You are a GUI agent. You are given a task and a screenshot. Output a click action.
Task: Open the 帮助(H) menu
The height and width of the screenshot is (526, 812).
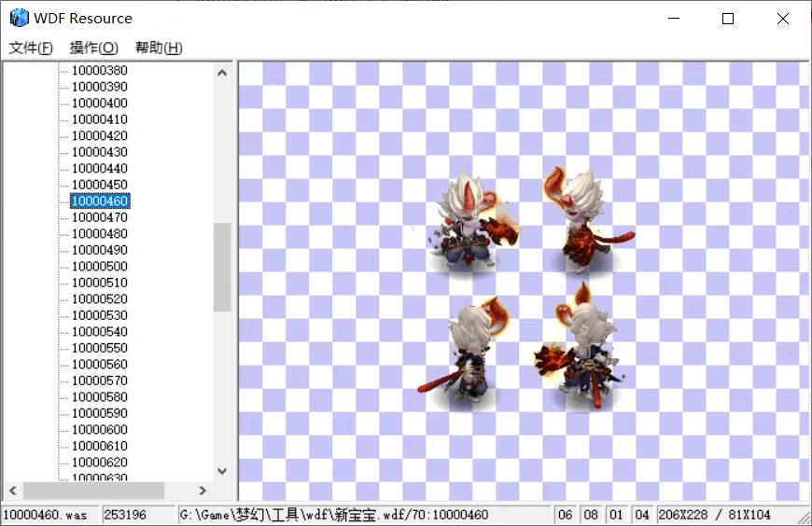pyautogui.click(x=159, y=48)
